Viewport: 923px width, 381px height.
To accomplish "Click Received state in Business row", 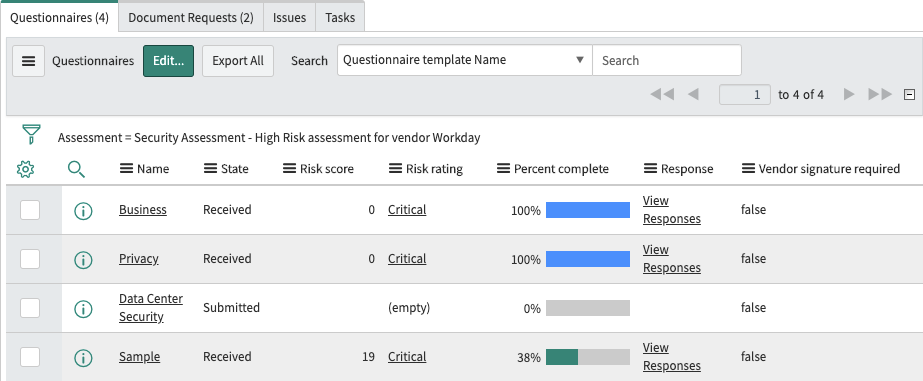I will [x=227, y=210].
